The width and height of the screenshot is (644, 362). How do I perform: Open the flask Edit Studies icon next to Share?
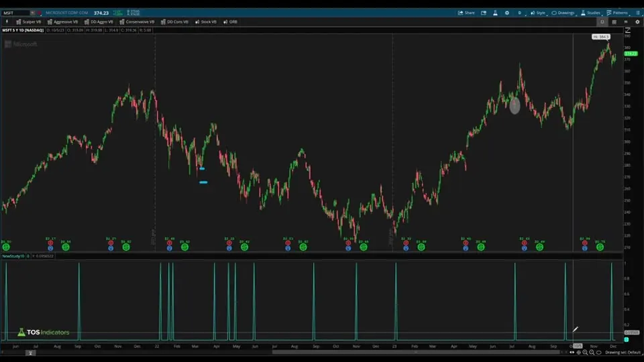point(495,13)
